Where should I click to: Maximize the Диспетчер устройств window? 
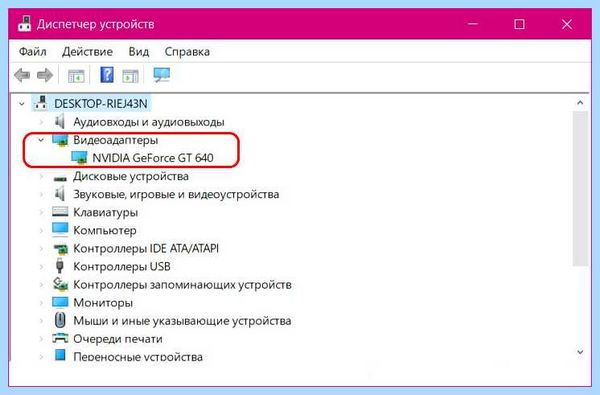[x=519, y=24]
